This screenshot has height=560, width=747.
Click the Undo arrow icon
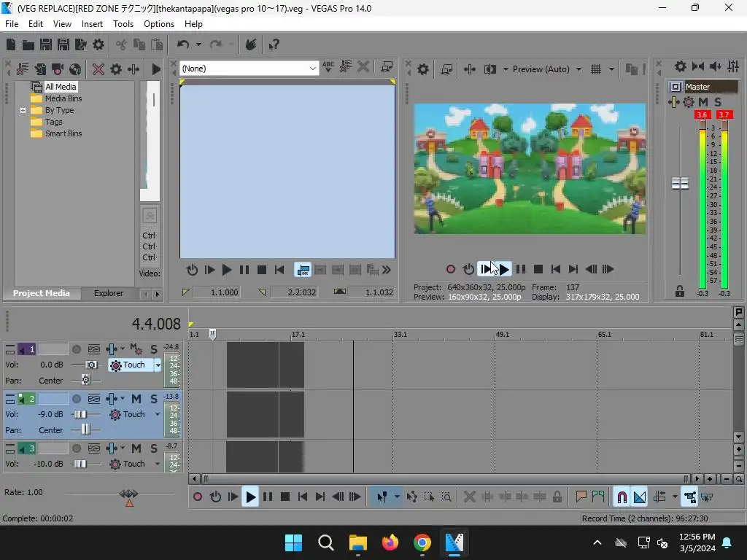183,44
